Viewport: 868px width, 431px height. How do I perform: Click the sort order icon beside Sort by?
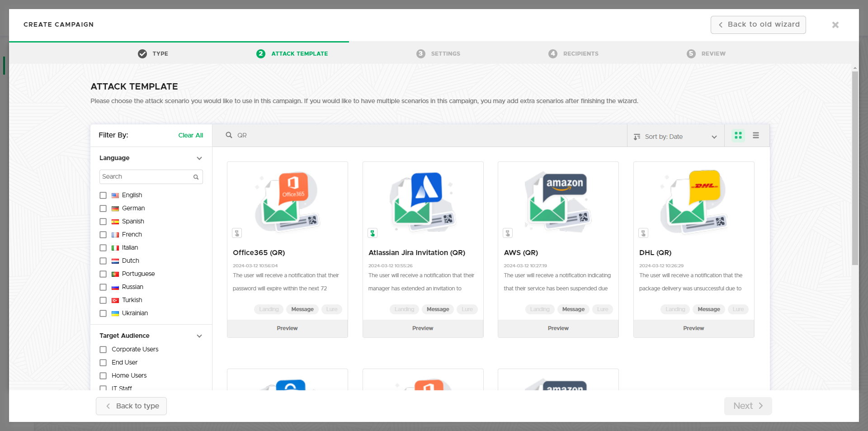click(x=637, y=137)
